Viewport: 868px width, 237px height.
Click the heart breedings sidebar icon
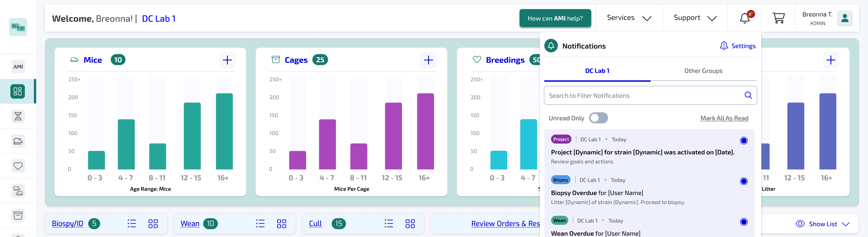pos(18,166)
